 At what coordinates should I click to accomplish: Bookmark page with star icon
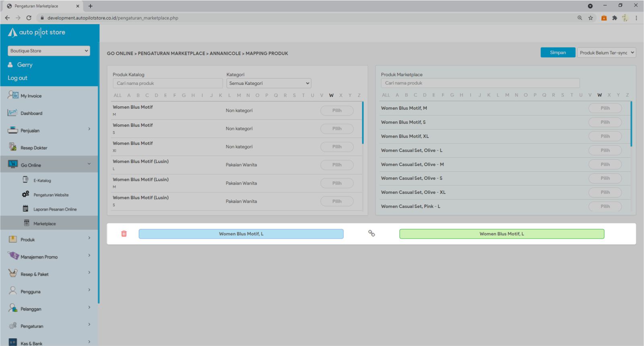click(591, 18)
